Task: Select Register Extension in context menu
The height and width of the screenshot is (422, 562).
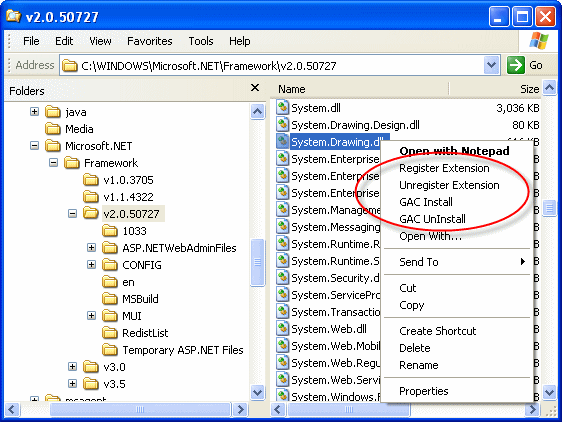Action: pyautogui.click(x=457, y=168)
